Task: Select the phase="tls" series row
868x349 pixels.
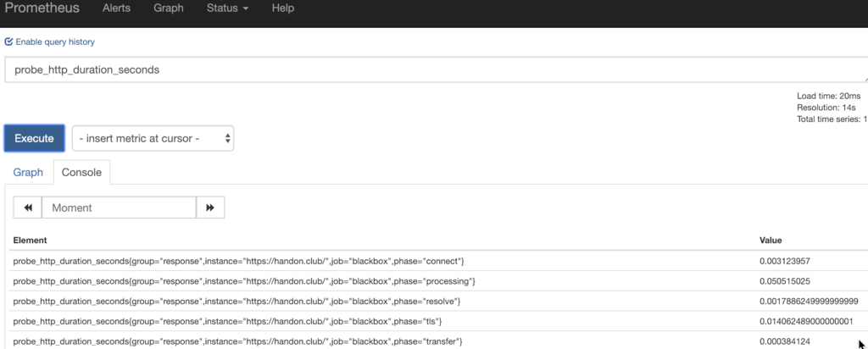Action: [437, 321]
